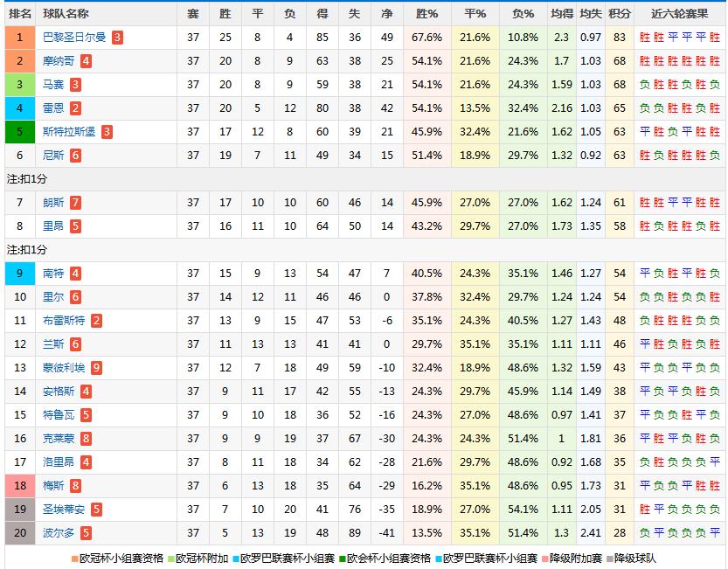This screenshot has width=728, height=569.
Task: Open the 里昂 team page link
Action: (x=52, y=226)
